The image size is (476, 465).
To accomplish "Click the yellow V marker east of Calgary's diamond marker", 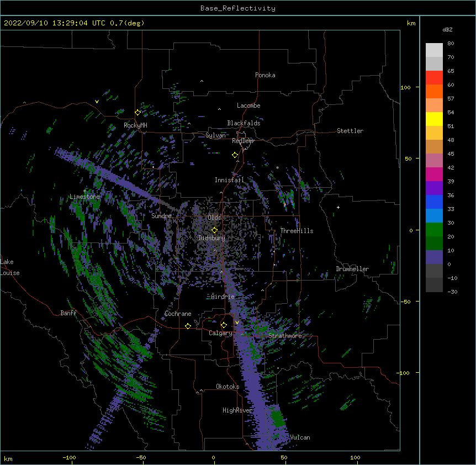I will [x=237, y=323].
